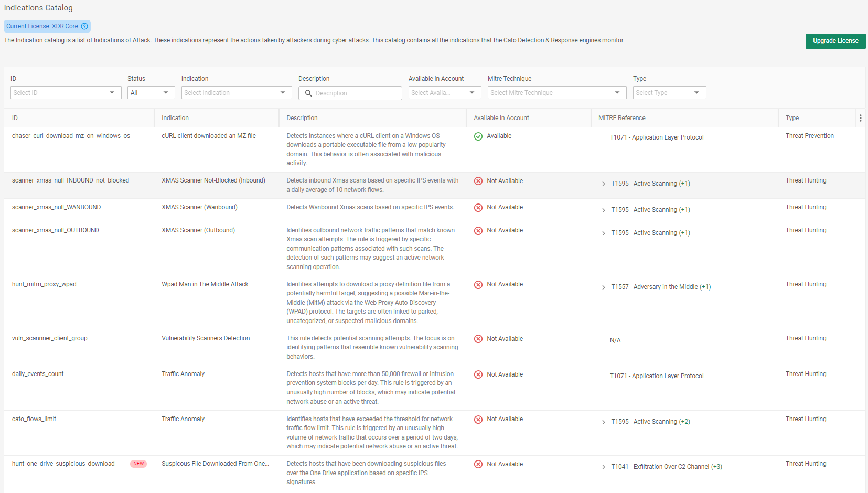Image resolution: width=868 pixels, height=493 pixels.
Task: Click the Current License: XDR Core badge
Action: click(x=42, y=26)
